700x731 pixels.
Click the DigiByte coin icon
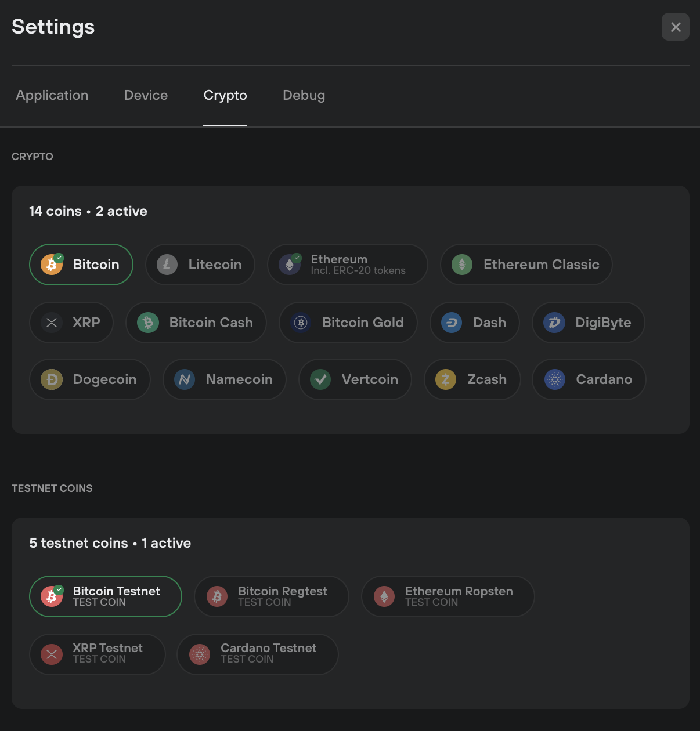click(554, 323)
